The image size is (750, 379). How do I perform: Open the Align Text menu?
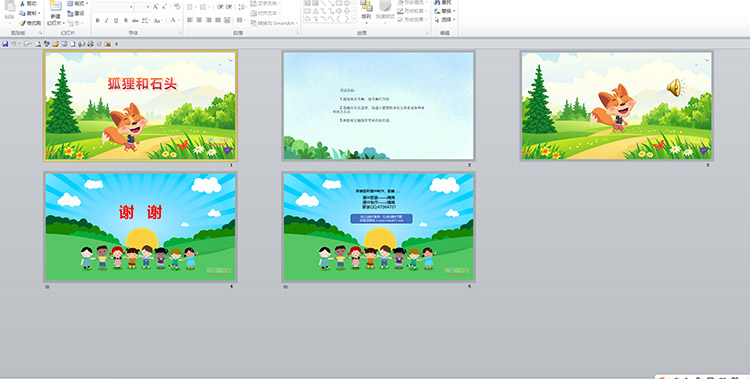[266, 13]
